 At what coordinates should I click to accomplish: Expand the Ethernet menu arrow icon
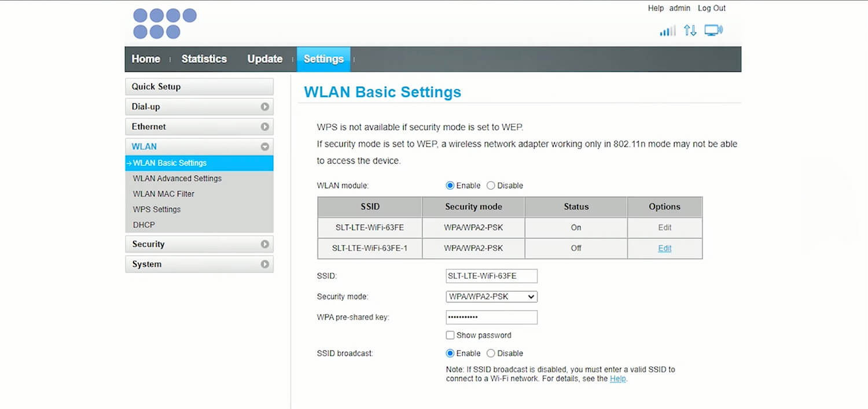265,127
